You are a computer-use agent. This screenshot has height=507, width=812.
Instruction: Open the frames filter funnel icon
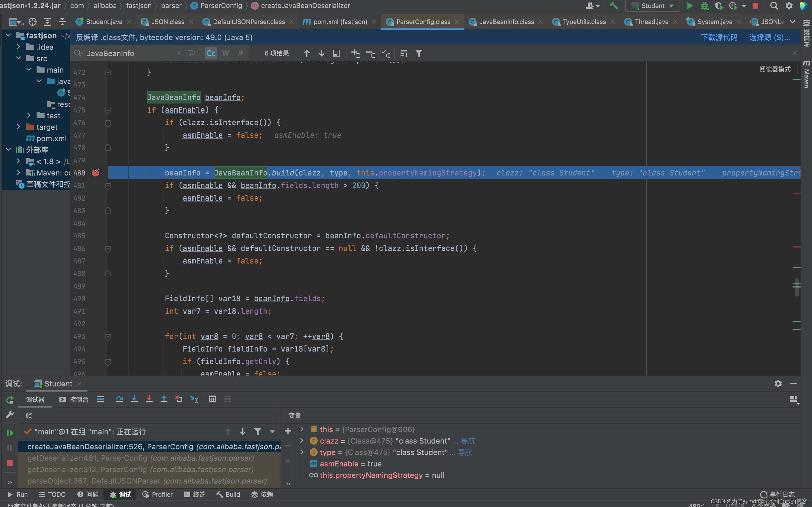tap(257, 432)
